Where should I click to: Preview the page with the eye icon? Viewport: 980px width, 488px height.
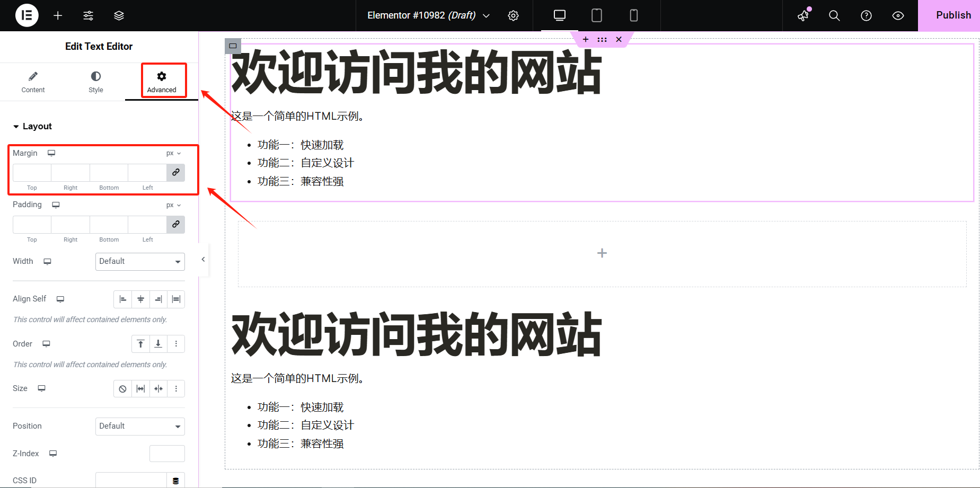coord(897,15)
